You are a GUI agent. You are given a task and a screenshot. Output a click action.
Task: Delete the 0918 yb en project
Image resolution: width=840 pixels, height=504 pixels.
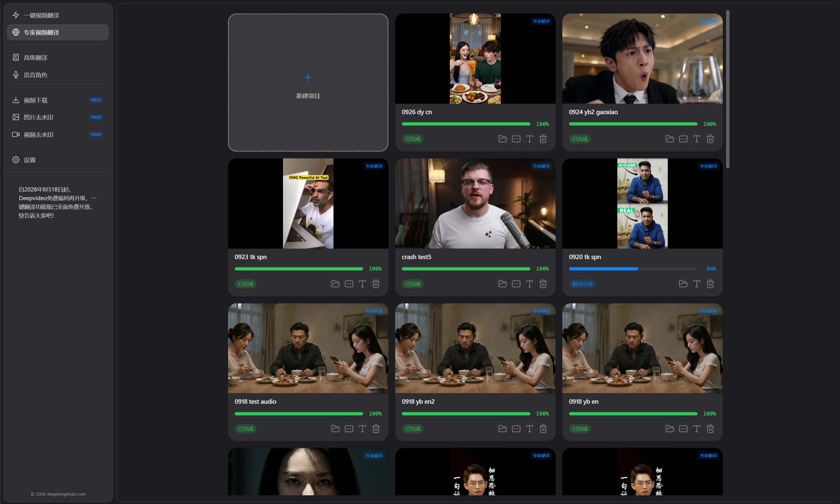tap(710, 429)
